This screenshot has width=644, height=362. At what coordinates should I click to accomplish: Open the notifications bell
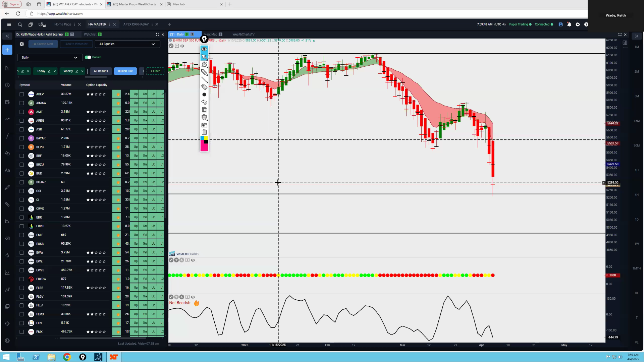[x=569, y=24]
